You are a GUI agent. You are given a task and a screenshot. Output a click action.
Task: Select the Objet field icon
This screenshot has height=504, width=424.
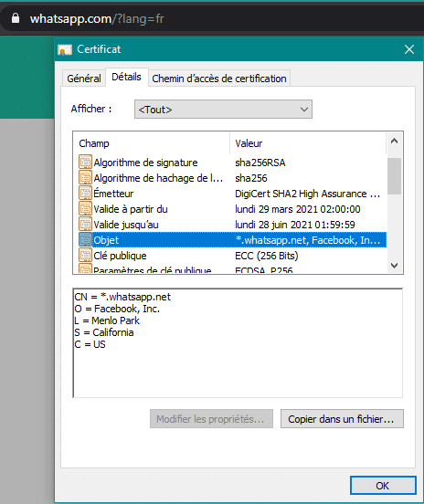(85, 240)
